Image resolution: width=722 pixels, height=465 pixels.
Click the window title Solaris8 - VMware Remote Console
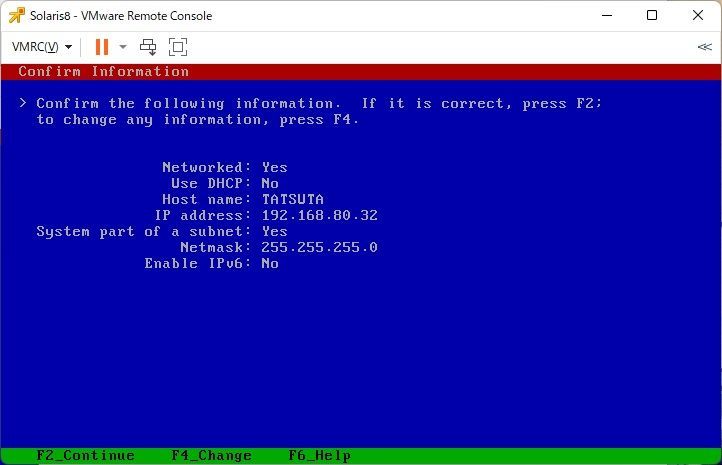(121, 16)
